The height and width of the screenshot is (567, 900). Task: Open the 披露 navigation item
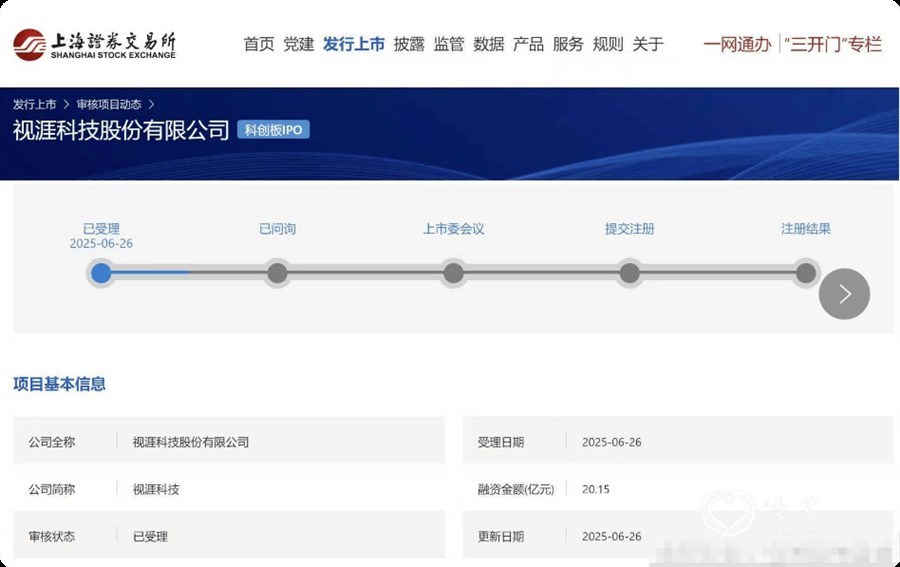[x=409, y=44]
